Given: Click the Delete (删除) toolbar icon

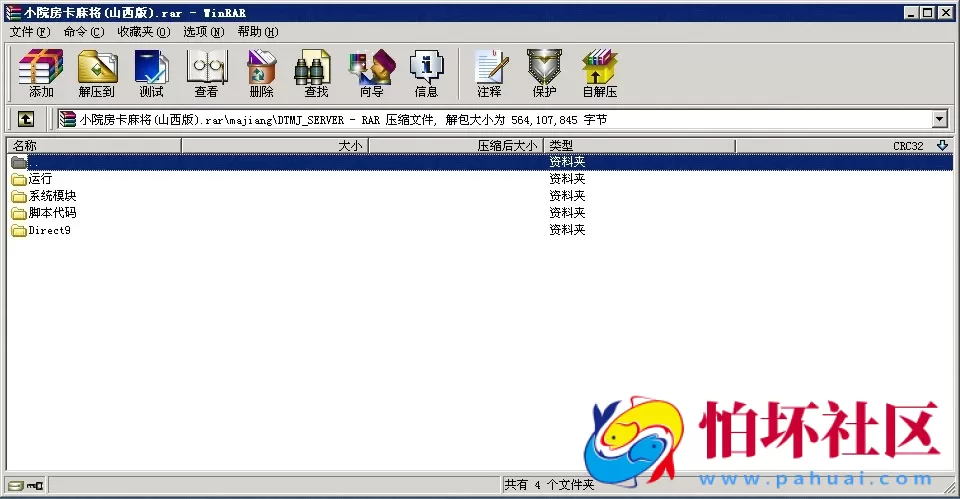Looking at the screenshot, I should tap(261, 74).
